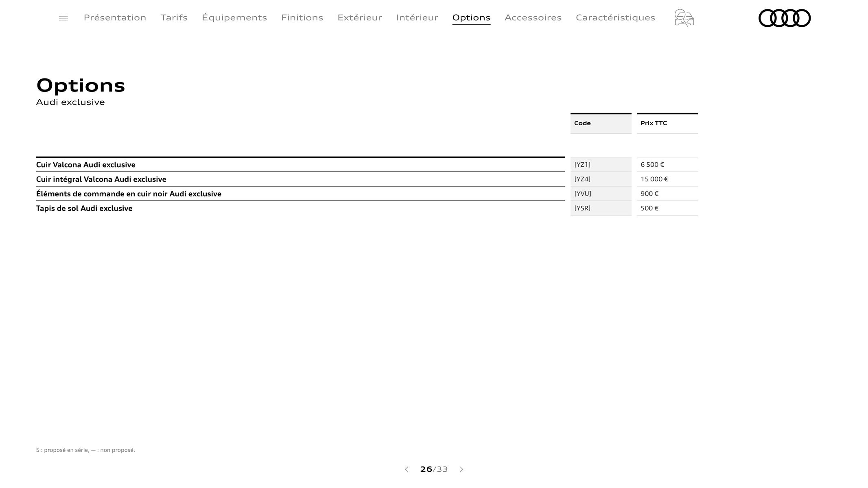The width and height of the screenshot is (868, 488).
Task: Click the Prix TTC column header
Action: point(667,123)
